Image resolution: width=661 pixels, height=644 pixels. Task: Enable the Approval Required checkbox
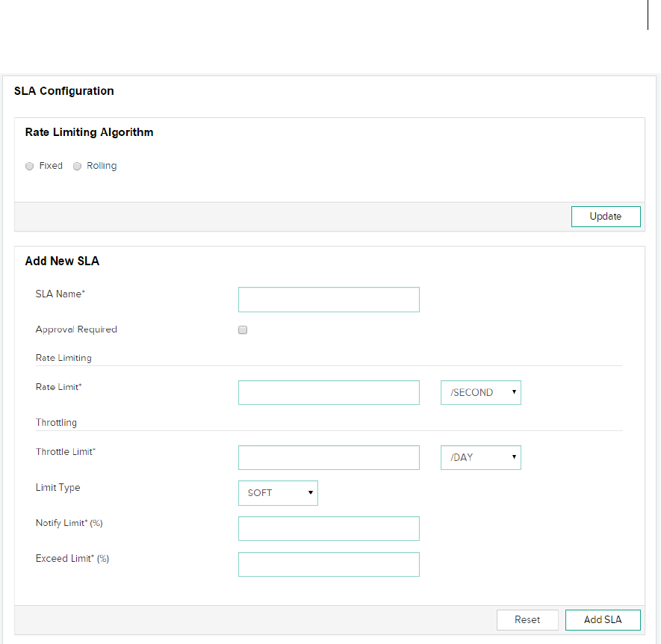pyautogui.click(x=243, y=329)
